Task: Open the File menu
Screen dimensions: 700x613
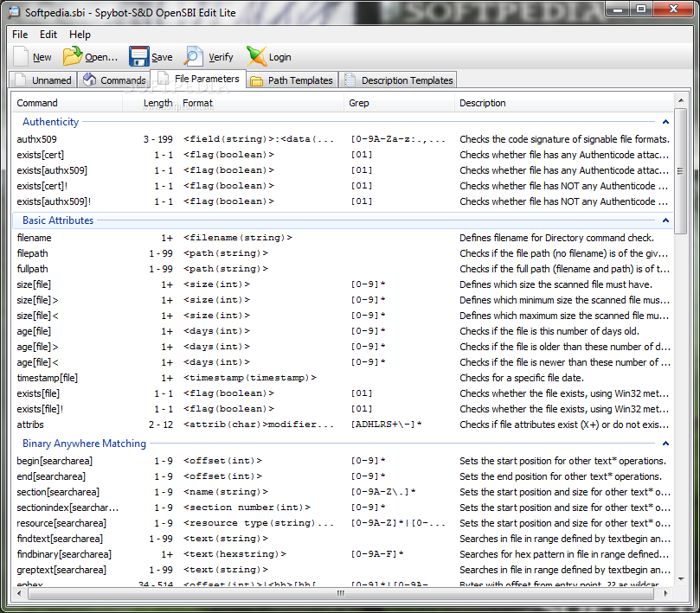Action: pos(20,35)
